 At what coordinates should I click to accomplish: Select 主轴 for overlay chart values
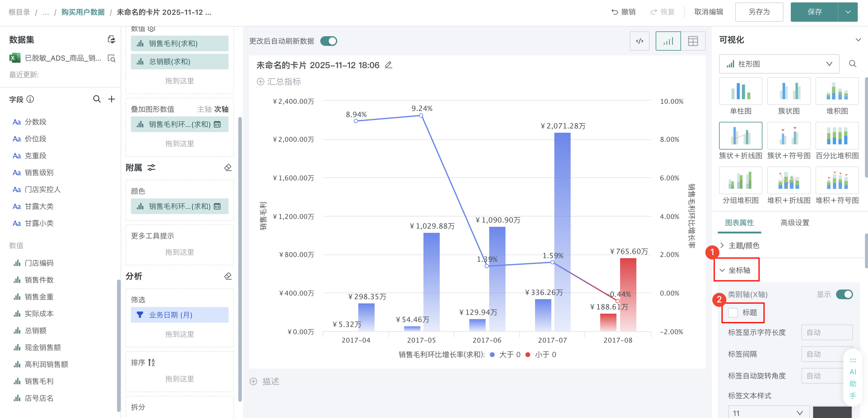tap(204, 109)
